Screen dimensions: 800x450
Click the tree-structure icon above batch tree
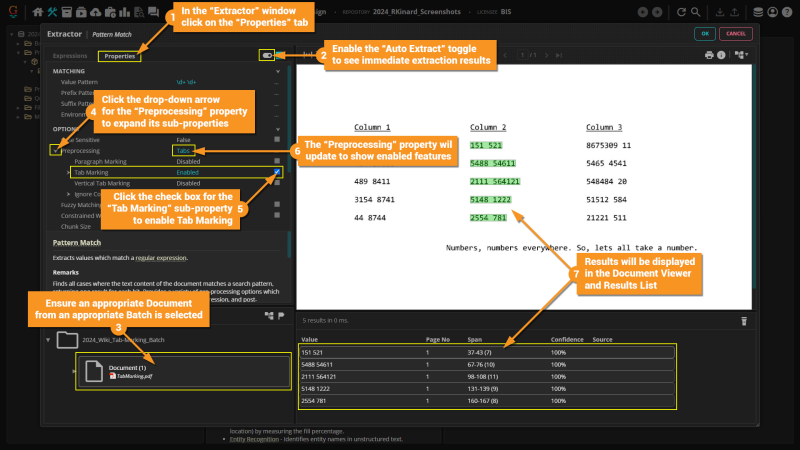click(x=269, y=316)
